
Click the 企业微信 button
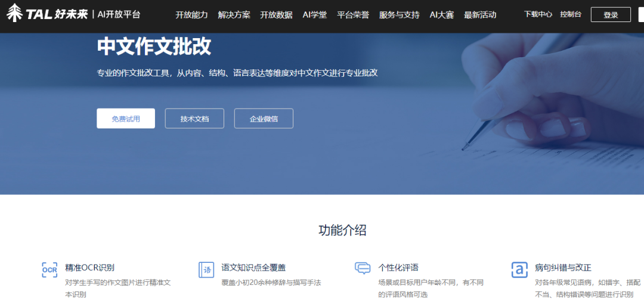(264, 119)
